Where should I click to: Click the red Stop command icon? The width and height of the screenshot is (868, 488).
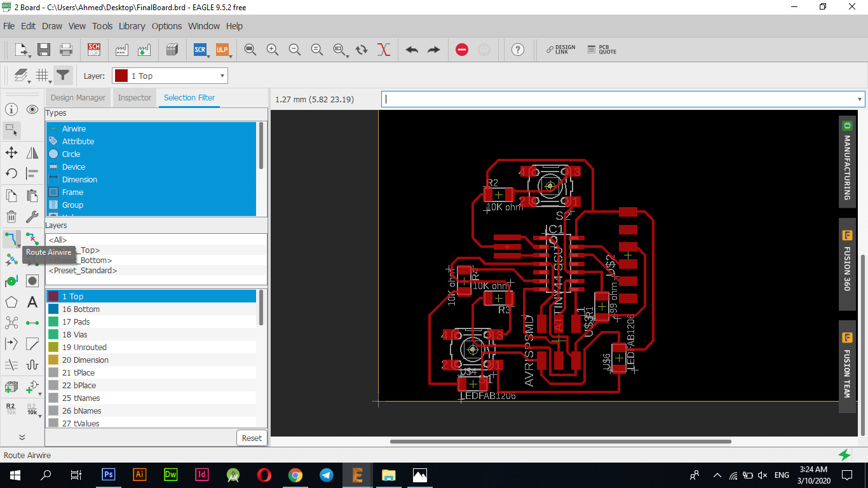(462, 50)
